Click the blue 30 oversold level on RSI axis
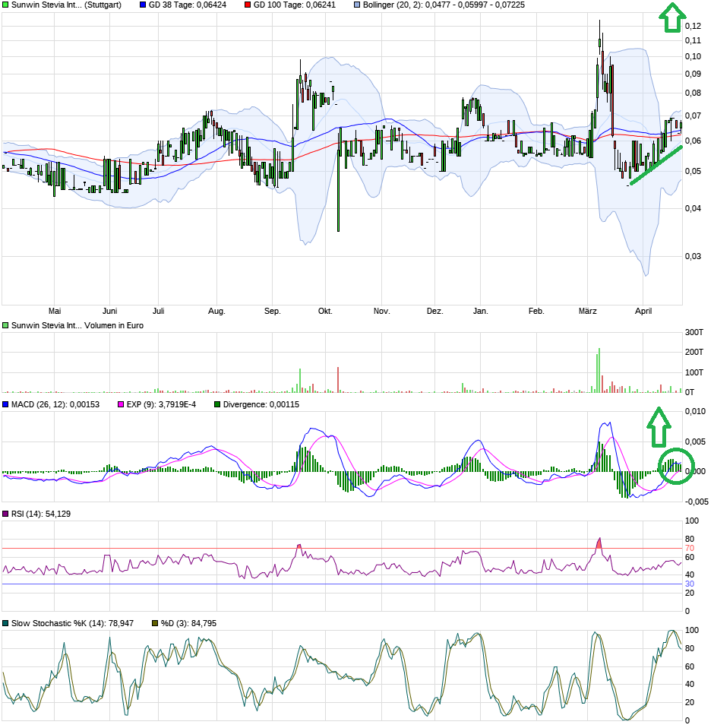Screen dimensions: 714x728 point(690,584)
